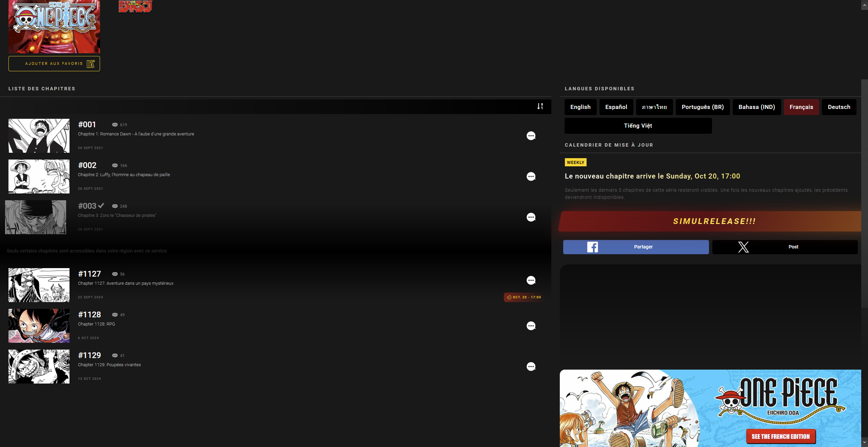Toggle chapter sort order icon
The image size is (868, 447).
[x=540, y=106]
